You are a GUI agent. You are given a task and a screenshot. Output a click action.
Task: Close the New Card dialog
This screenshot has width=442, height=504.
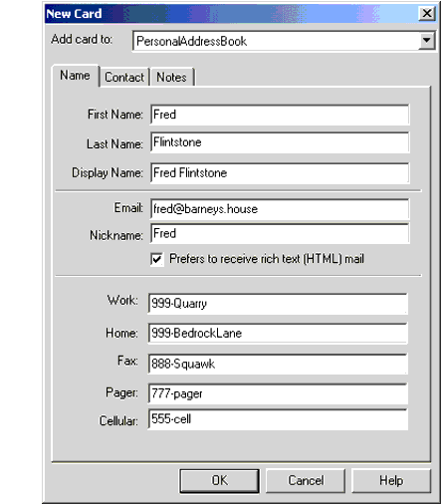pos(427,14)
